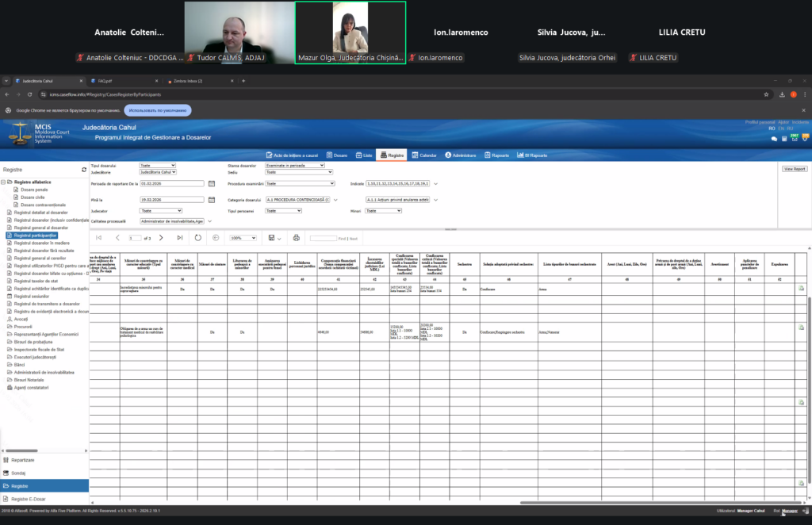Change the report zoom level dropdown

[242, 238]
